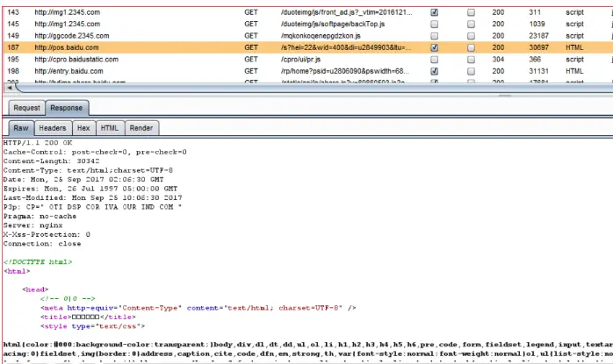Switch to the Request tab
The height and width of the screenshot is (364, 613).
coord(26,108)
